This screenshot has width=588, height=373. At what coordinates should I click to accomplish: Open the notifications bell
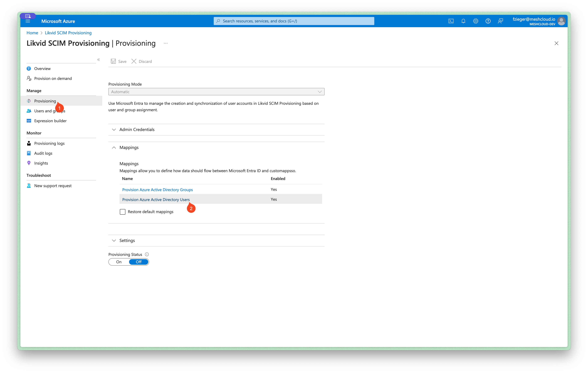point(463,21)
